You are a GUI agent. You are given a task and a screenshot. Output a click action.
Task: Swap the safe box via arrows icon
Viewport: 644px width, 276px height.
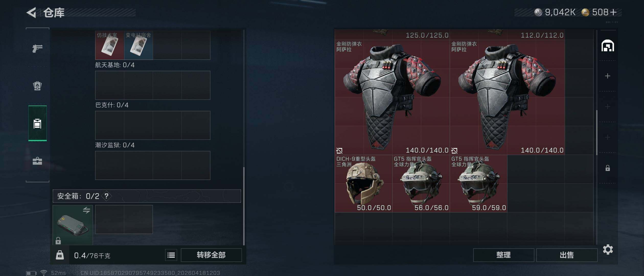click(x=86, y=210)
